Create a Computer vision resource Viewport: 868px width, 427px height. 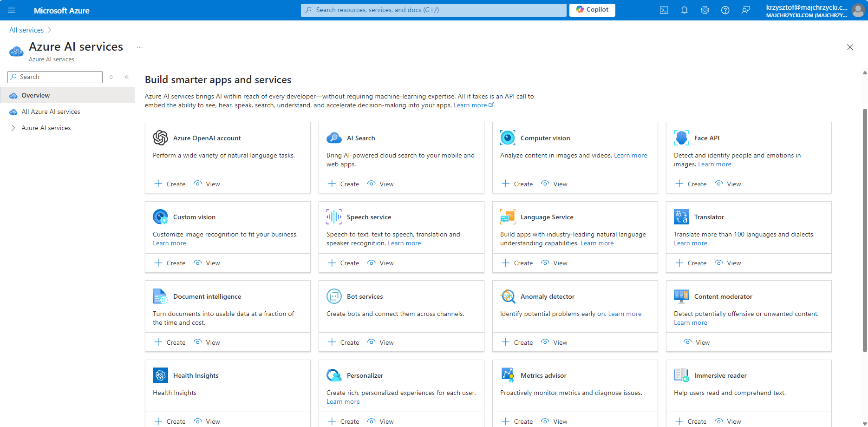click(x=517, y=184)
